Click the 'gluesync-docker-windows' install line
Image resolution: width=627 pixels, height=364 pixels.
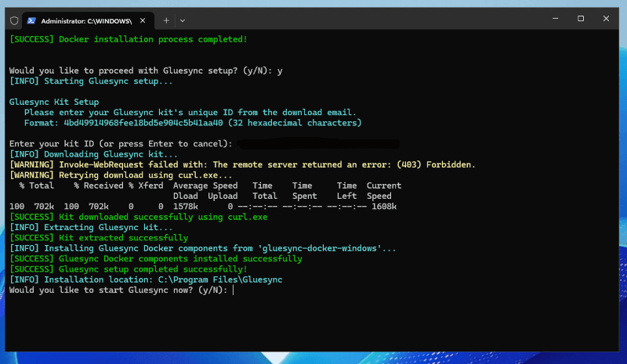pos(203,248)
